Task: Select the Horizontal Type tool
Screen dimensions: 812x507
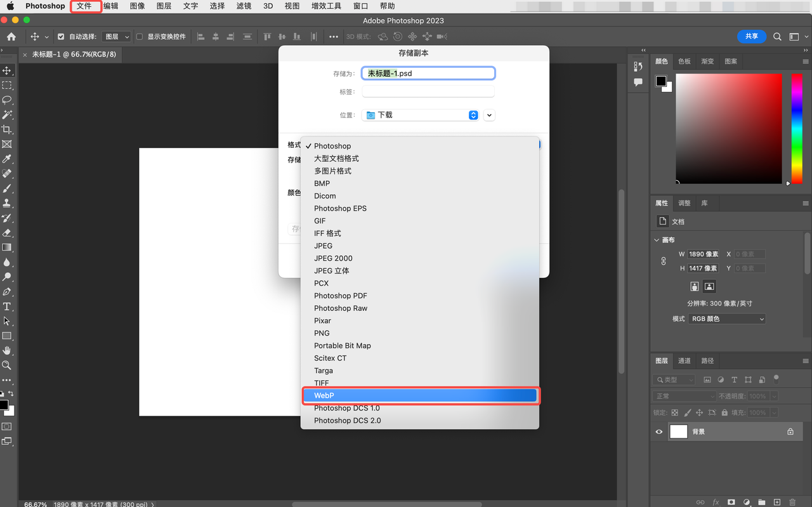Action: point(7,306)
